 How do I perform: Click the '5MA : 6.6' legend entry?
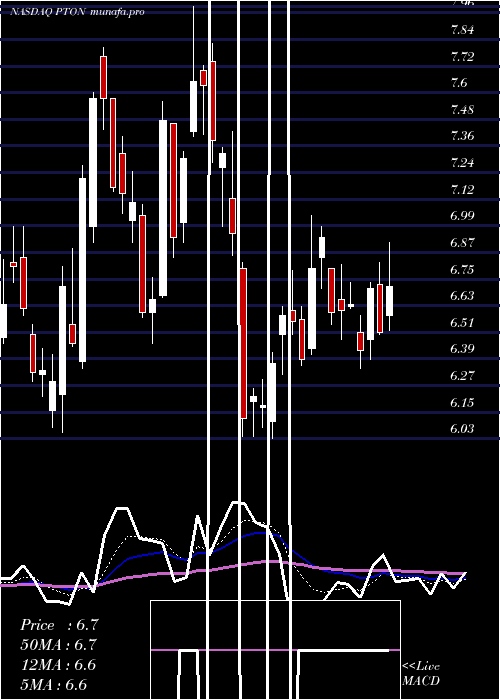(x=54, y=685)
